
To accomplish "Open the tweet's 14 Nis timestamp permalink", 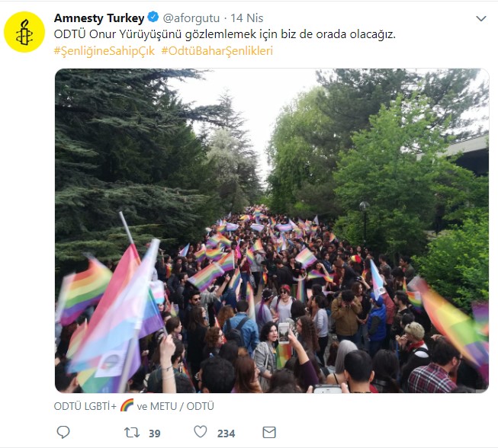I will pyautogui.click(x=247, y=18).
